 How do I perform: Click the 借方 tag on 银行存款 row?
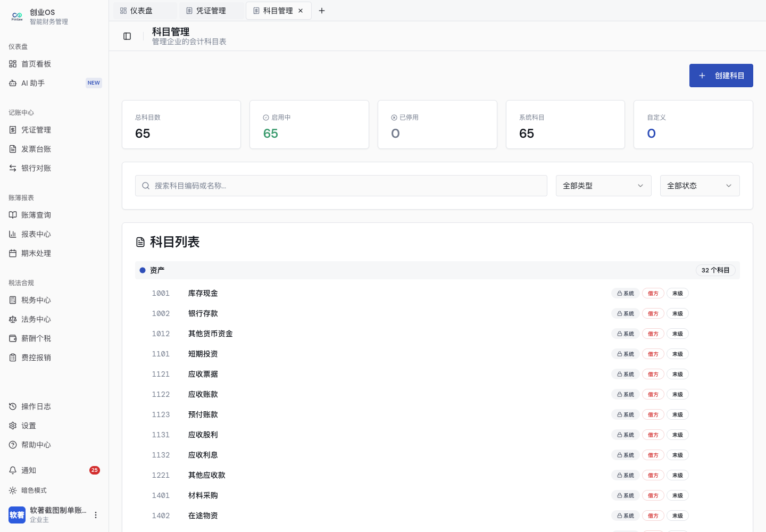653,313
